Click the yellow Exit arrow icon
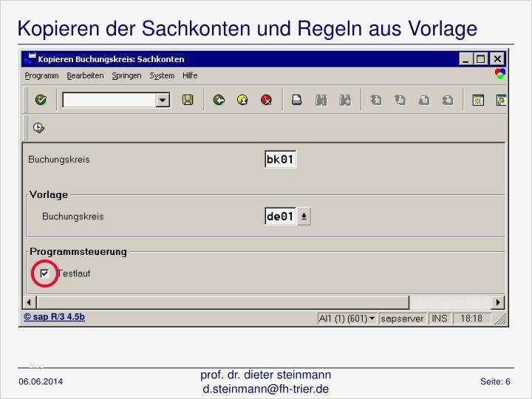 [242, 100]
